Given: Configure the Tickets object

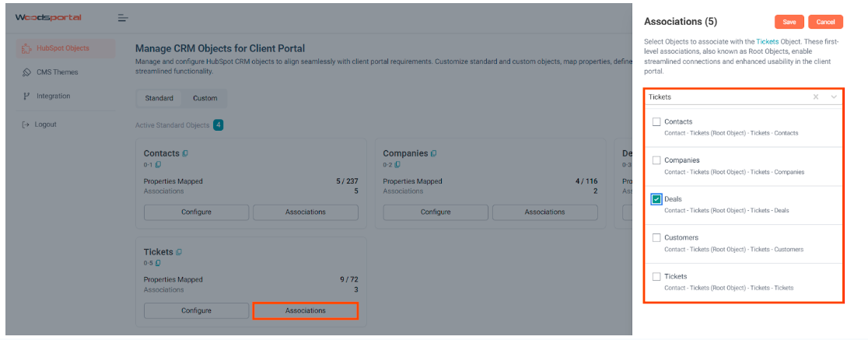Looking at the screenshot, I should [x=197, y=310].
